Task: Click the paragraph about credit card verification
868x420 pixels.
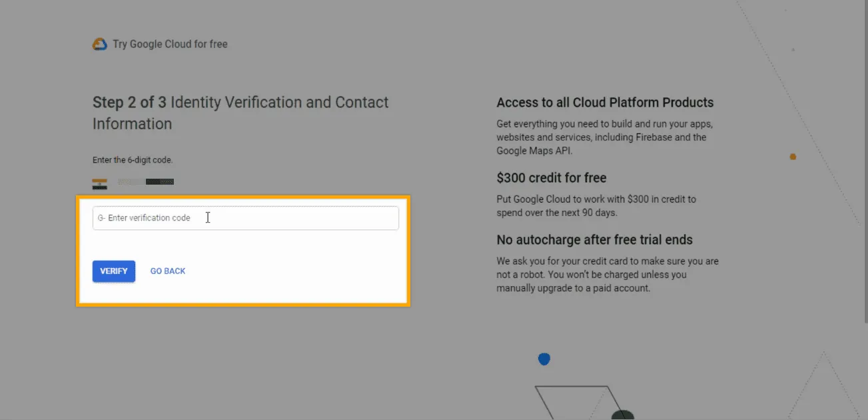Action: click(607, 275)
